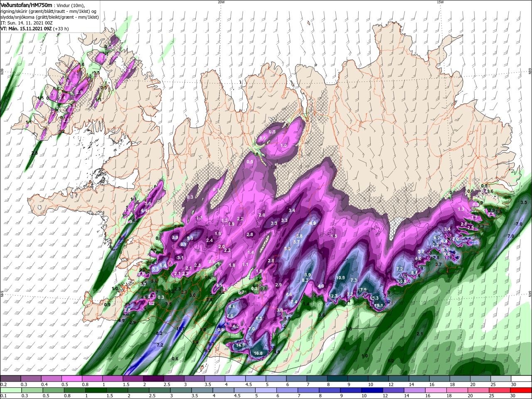Click the 14.8 precipitation value on map
This screenshot has width=532, height=399.
point(241,345)
